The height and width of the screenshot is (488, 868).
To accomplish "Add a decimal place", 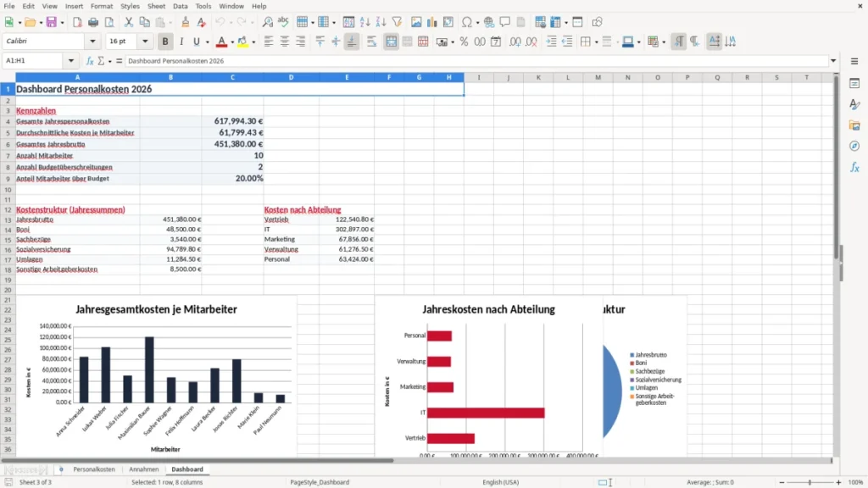I will click(x=515, y=42).
